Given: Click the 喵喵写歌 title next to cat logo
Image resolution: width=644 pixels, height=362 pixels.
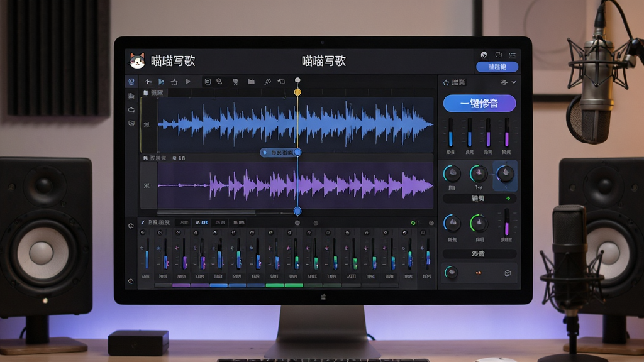Looking at the screenshot, I should point(172,61).
